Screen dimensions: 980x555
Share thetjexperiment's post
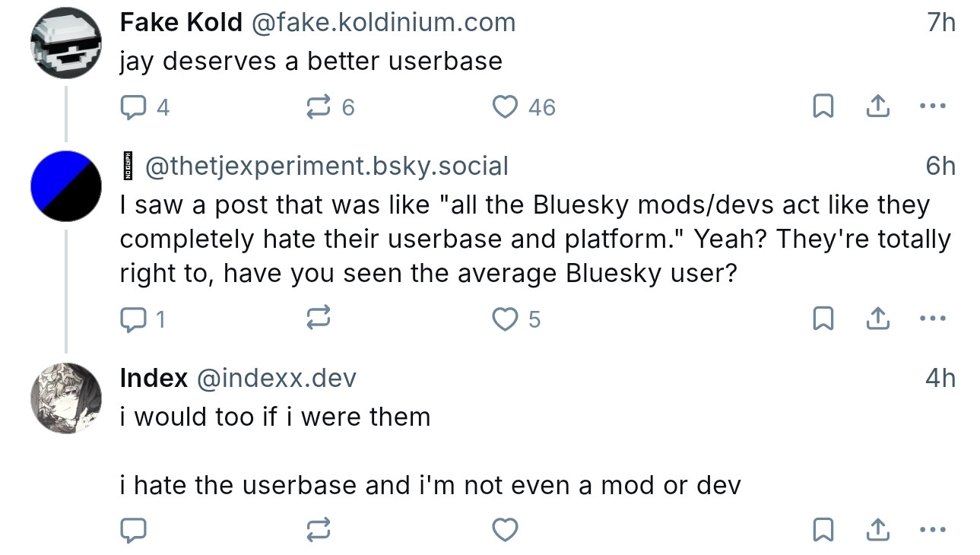(x=877, y=319)
